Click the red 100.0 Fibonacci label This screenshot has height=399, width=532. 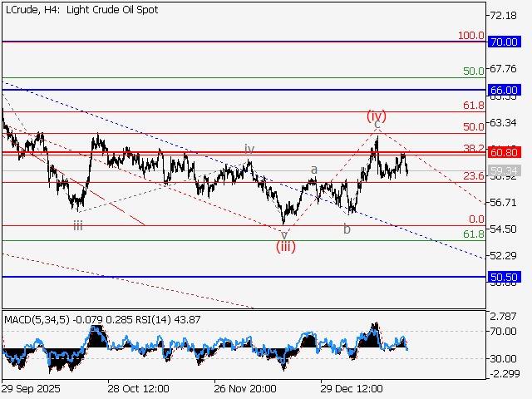coord(471,36)
